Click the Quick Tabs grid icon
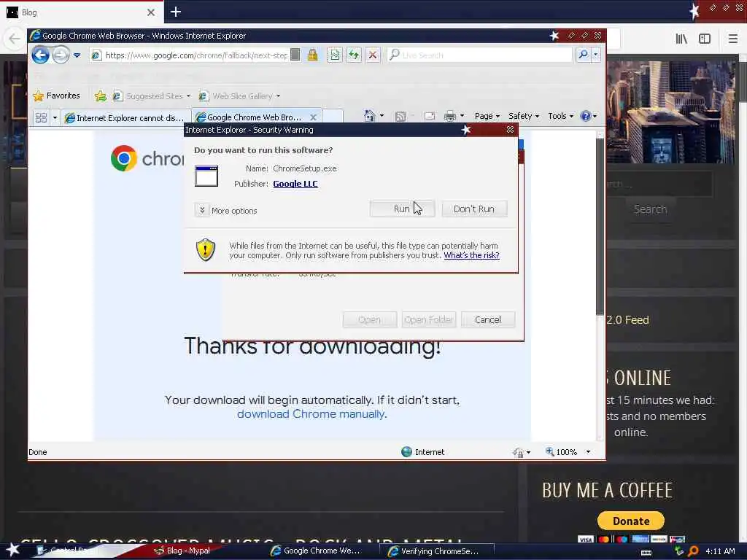The width and height of the screenshot is (747, 560). point(41,117)
